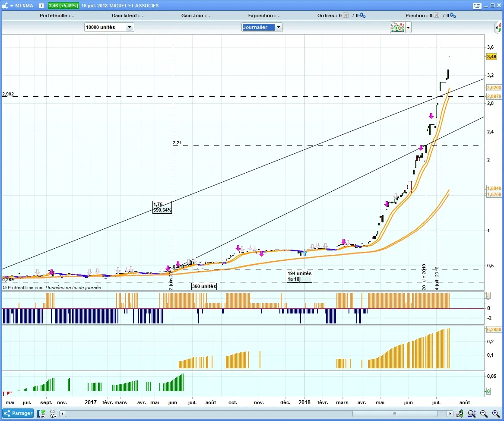
Task: Click the 3,46 current price label
Action: [x=491, y=57]
